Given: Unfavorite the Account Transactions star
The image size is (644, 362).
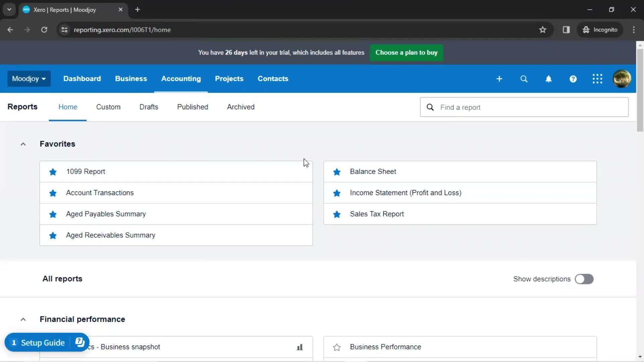Looking at the screenshot, I should pos(53,193).
